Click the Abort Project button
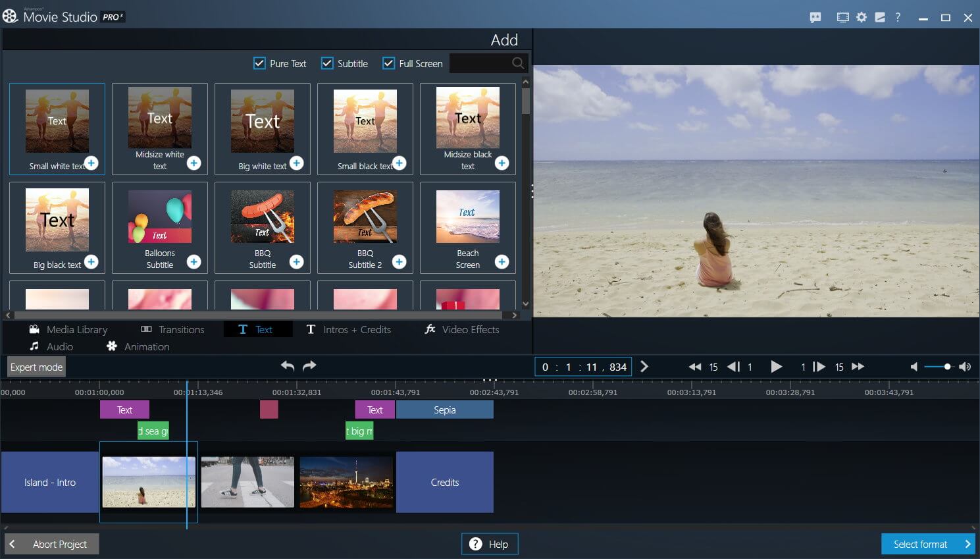Viewport: 980px width, 559px height. coord(51,544)
